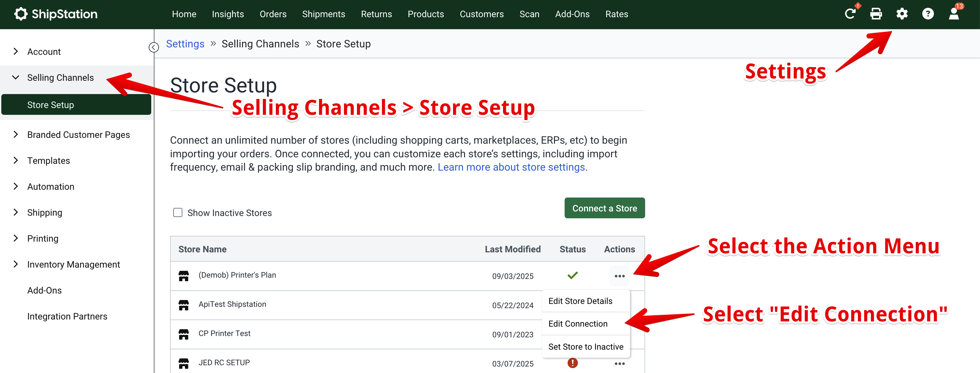Screen dimensions: 980x373
Task: Select Store Setup in sidebar
Action: [76, 104]
